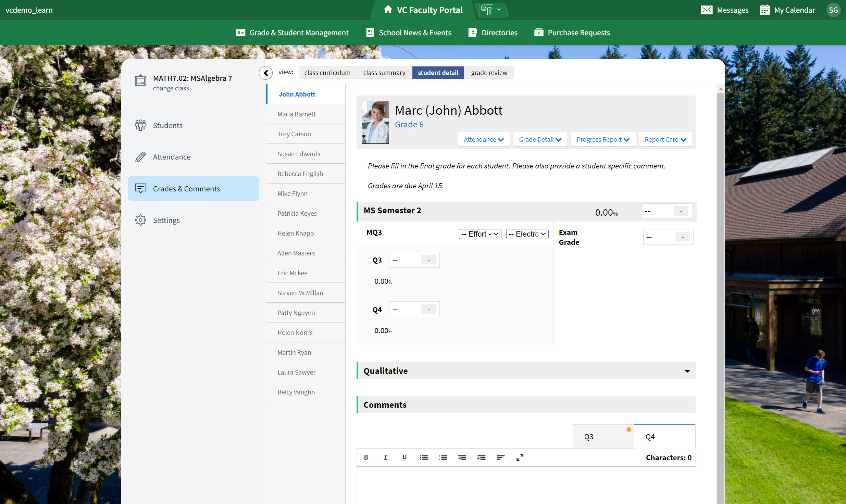
Task: Open the Attendance section in sidebar
Action: tap(172, 156)
